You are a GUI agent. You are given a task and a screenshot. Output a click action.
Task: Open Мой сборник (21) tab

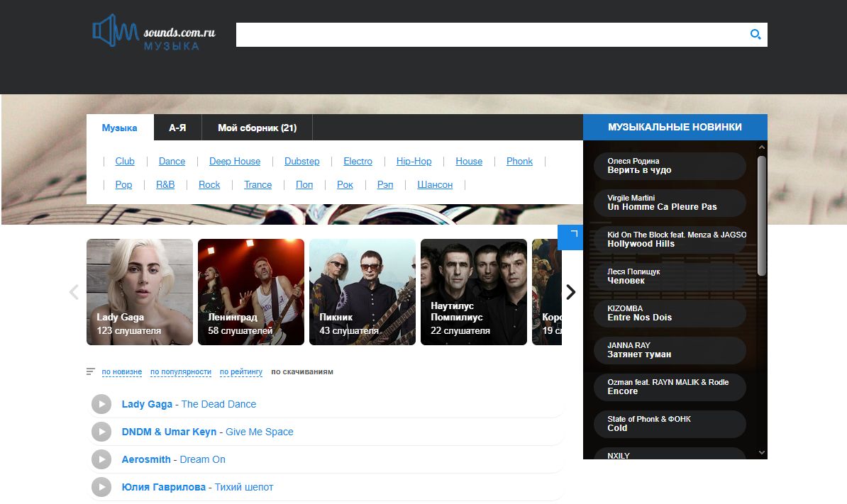[257, 128]
